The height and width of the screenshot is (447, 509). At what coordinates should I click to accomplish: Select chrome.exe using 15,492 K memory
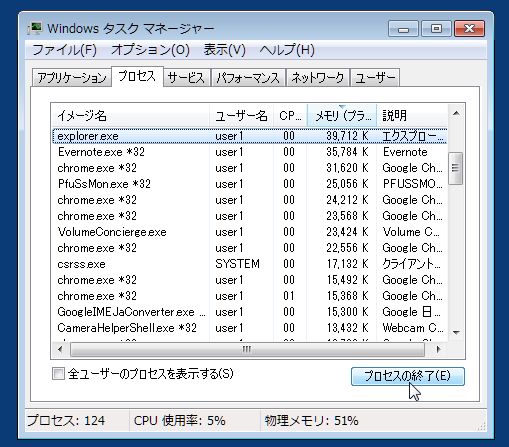coord(249,280)
